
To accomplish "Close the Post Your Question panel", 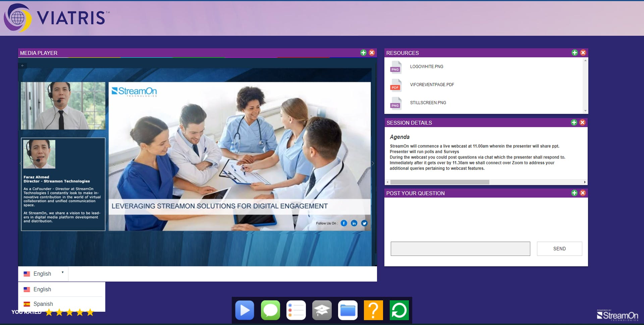I will point(583,193).
